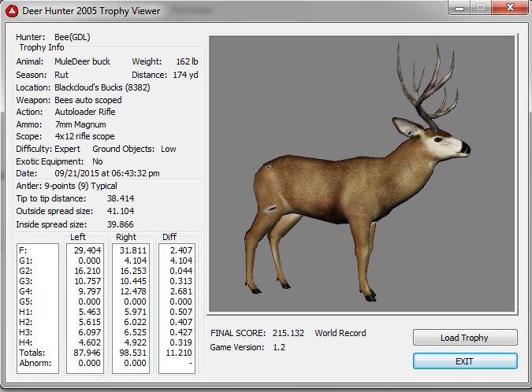Select the hunter name Bee(GDL)
The width and height of the screenshot is (532, 392).
coord(73,37)
